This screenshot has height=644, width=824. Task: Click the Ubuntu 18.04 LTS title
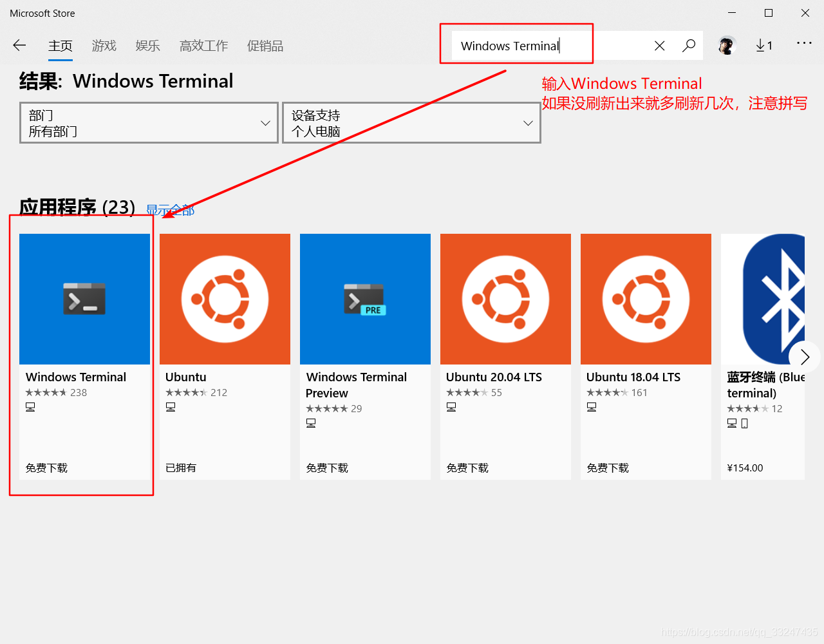[633, 377]
